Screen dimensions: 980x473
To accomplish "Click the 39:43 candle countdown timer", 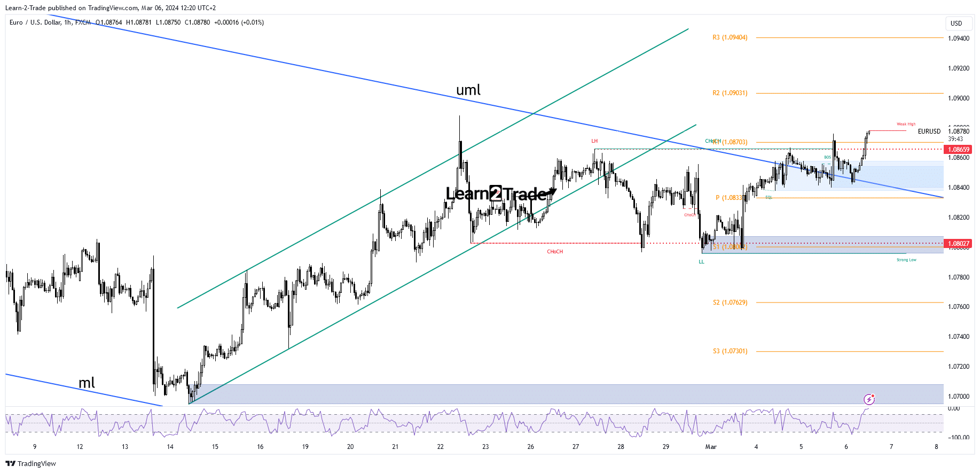I will 955,139.
